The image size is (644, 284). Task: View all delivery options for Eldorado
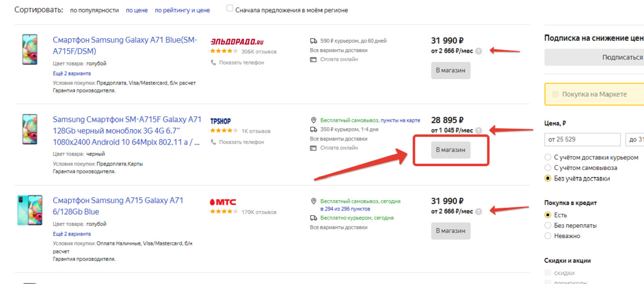coord(339,50)
